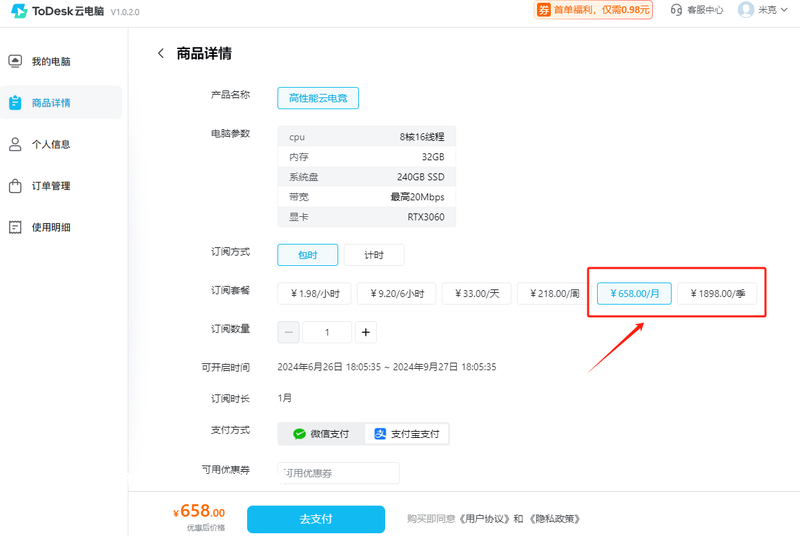The height and width of the screenshot is (536, 800).
Task: Click the user avatar icon
Action: (x=745, y=10)
